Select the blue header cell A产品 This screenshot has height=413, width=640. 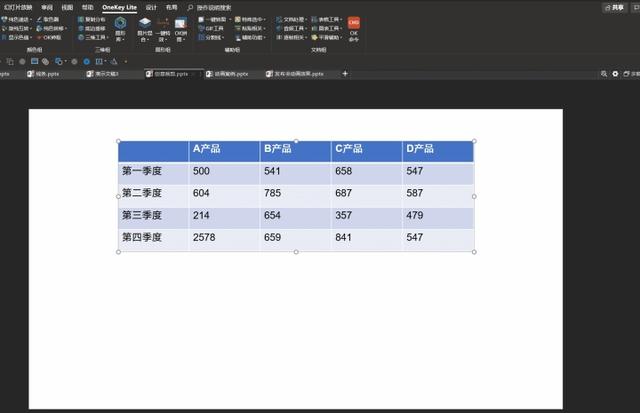pos(223,150)
